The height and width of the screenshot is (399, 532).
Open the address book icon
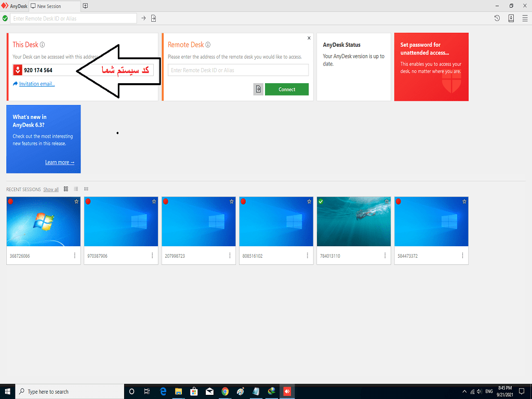click(511, 18)
